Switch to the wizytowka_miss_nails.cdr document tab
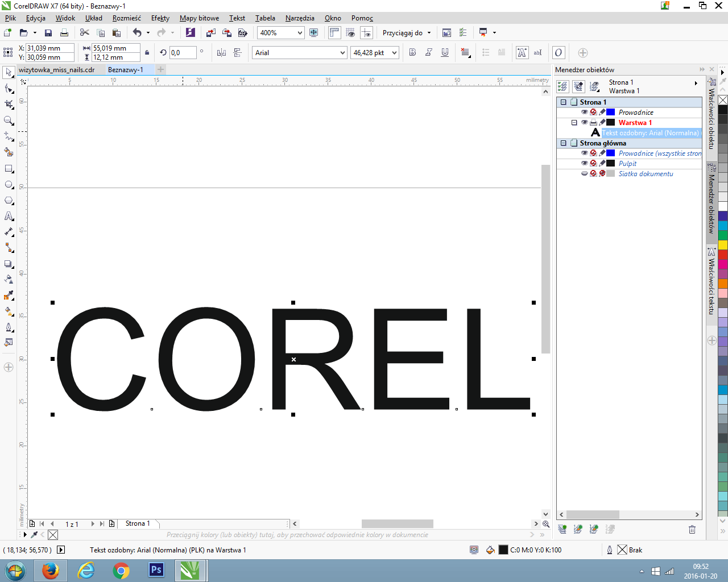 point(57,70)
